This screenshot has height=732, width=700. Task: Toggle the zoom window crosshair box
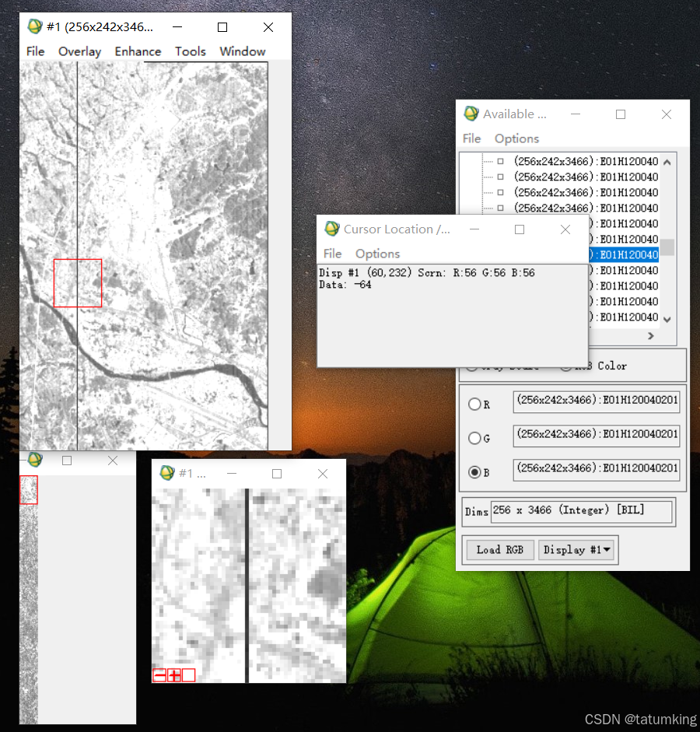188,675
